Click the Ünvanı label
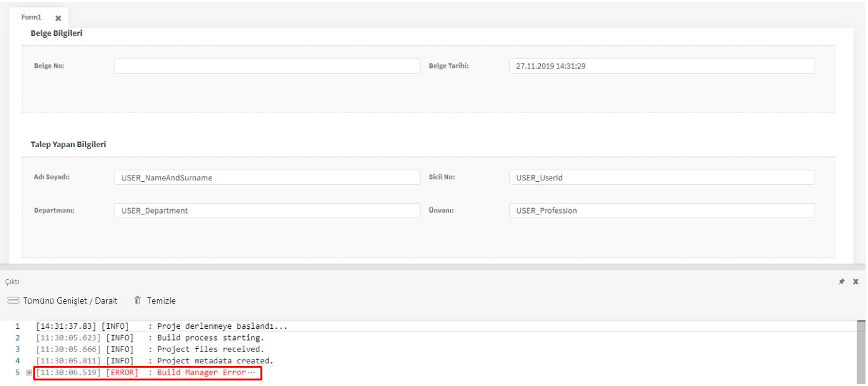868x386 pixels. pyautogui.click(x=440, y=211)
